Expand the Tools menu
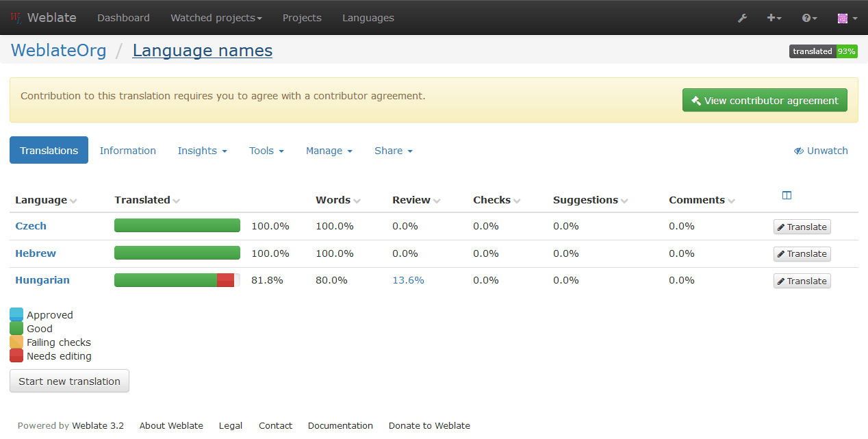Viewport: 868px width, 439px height. [266, 151]
